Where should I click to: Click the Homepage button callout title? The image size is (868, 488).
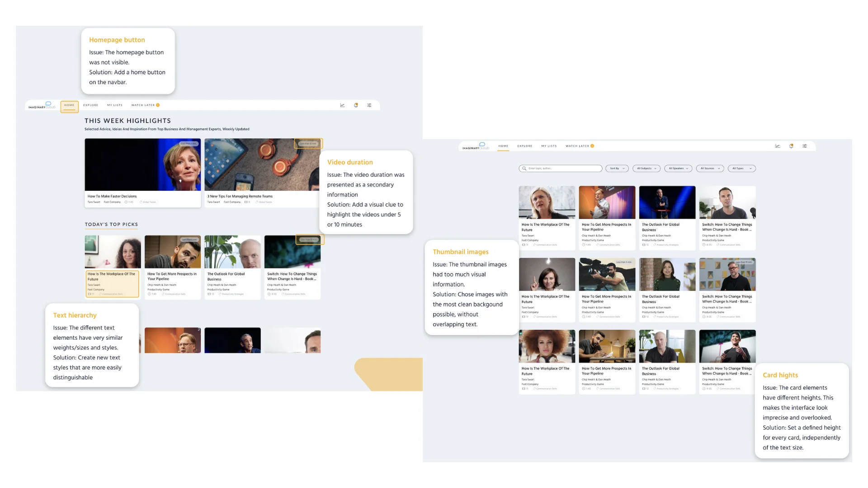click(x=117, y=40)
